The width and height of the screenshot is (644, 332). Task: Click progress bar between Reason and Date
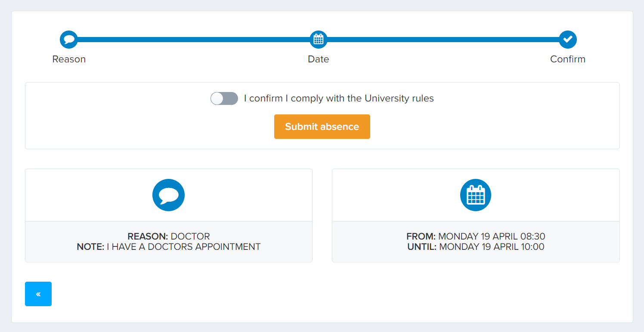194,40
